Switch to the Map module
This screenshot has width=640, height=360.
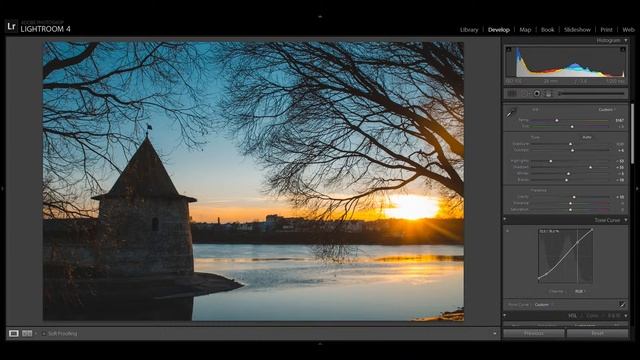pyautogui.click(x=525, y=29)
